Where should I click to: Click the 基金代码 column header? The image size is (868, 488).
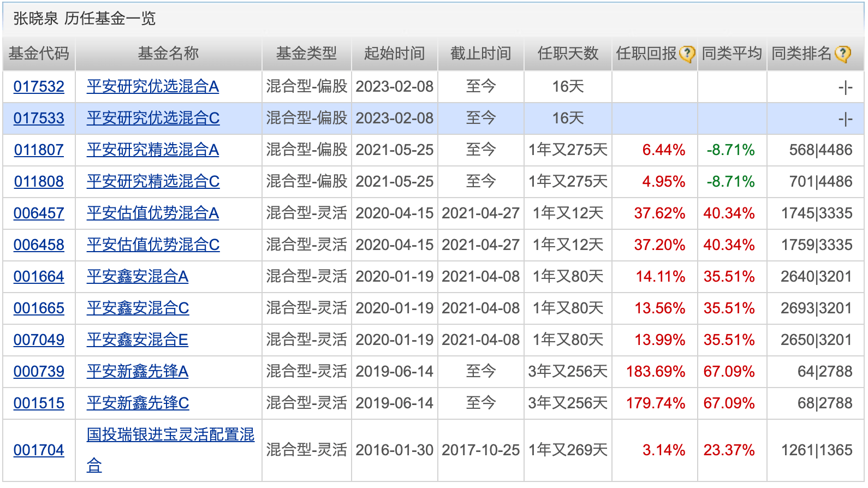39,53
